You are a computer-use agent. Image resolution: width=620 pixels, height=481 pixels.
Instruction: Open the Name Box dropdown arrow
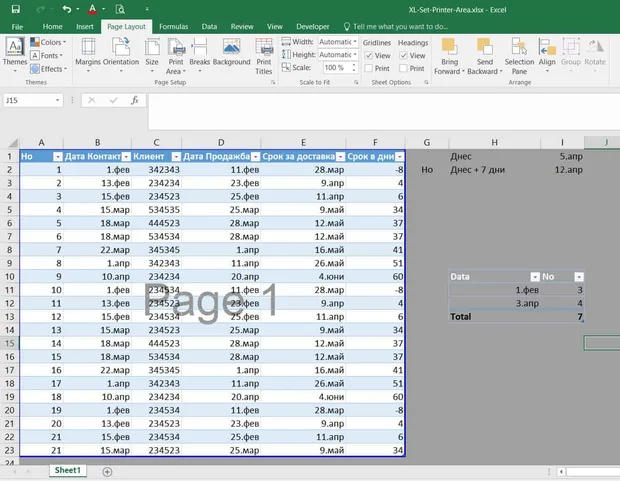point(57,100)
